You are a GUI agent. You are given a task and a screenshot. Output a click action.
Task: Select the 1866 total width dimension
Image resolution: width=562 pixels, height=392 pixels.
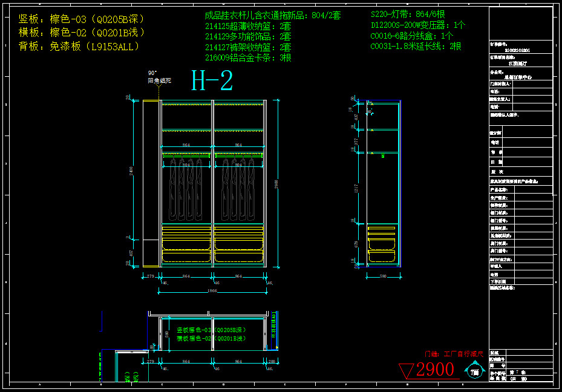click(212, 291)
